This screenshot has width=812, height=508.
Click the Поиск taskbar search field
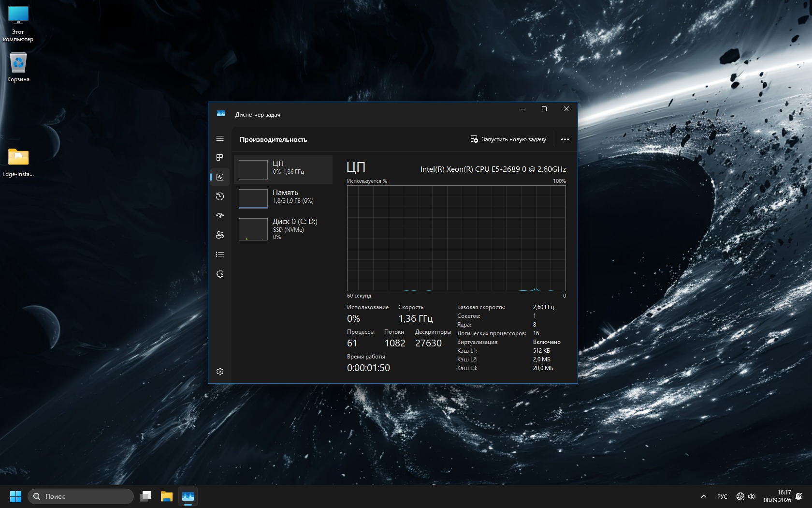click(81, 496)
